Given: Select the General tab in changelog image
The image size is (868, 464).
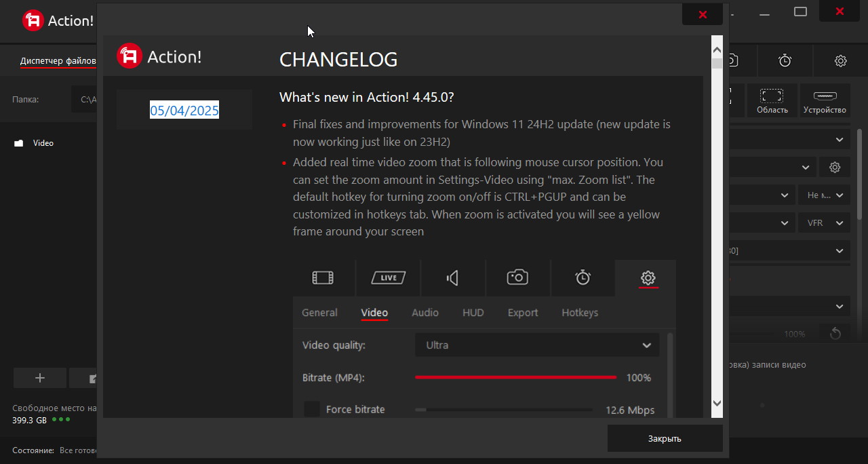Looking at the screenshot, I should 319,313.
